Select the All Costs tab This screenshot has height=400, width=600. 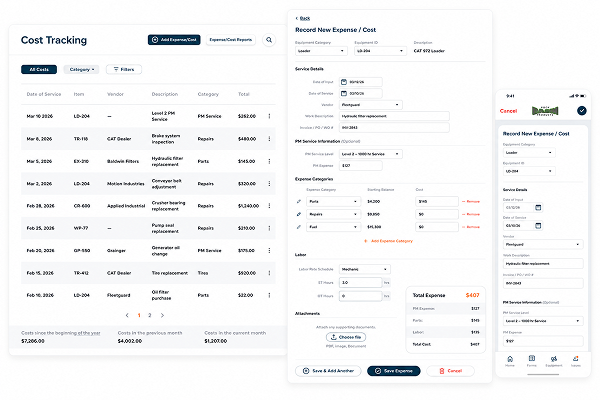tap(39, 69)
